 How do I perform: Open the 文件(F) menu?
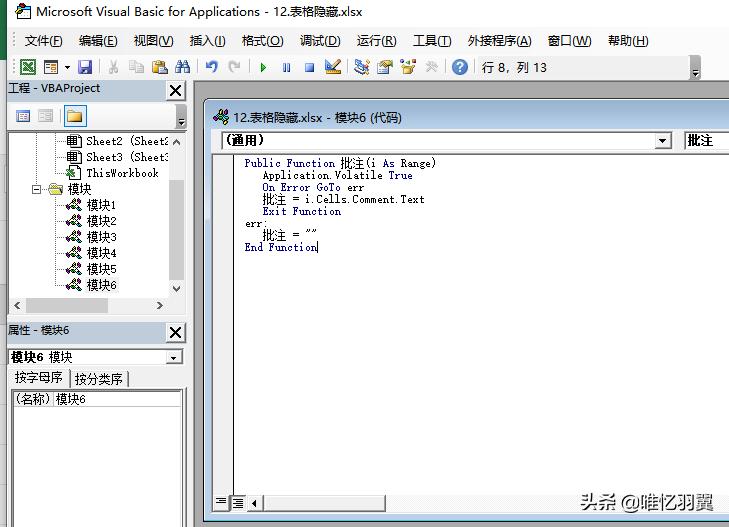[43, 41]
